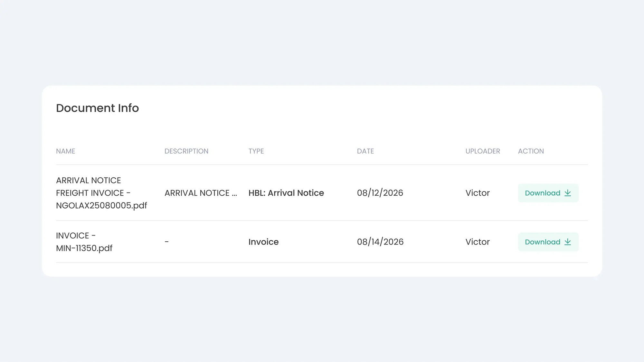Click uploader Victor in the Invoice row

tap(477, 242)
